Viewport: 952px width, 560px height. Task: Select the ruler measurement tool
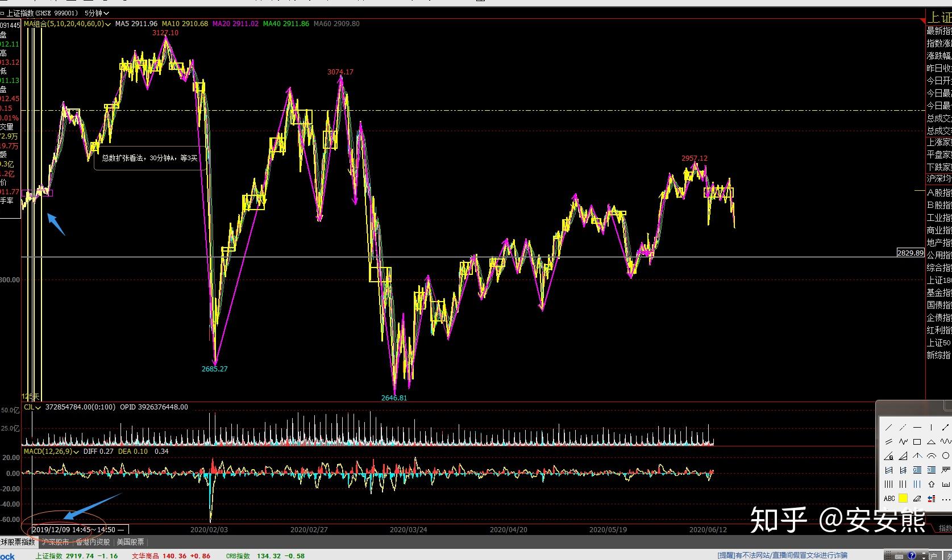click(x=946, y=484)
